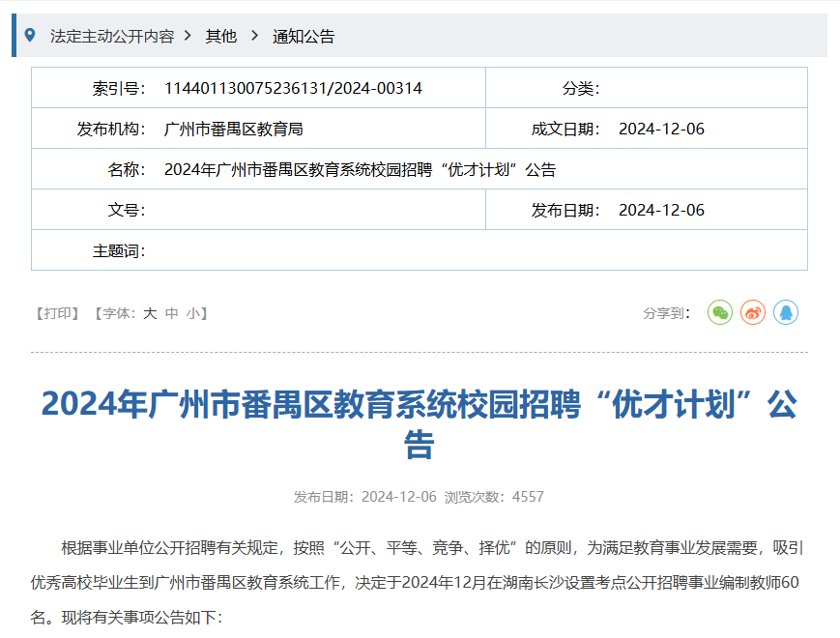Share the notice to WeChat
The height and width of the screenshot is (638, 840).
(x=720, y=313)
